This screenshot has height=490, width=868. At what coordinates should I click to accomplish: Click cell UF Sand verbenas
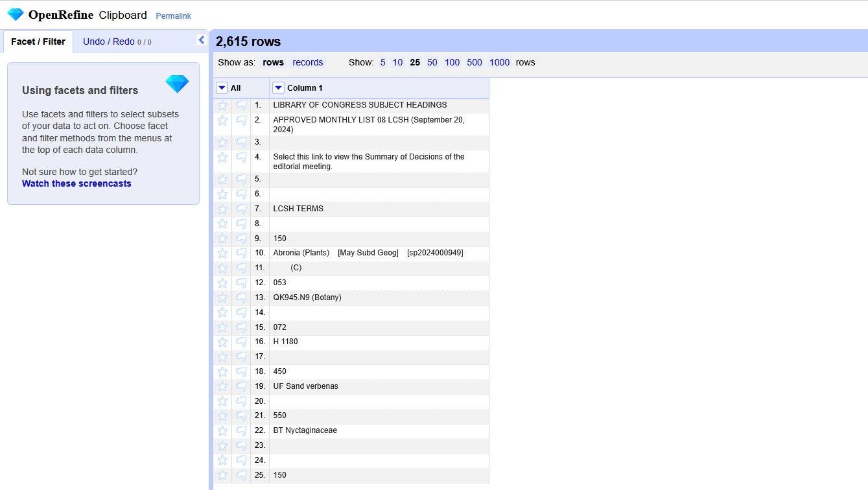[x=379, y=386]
